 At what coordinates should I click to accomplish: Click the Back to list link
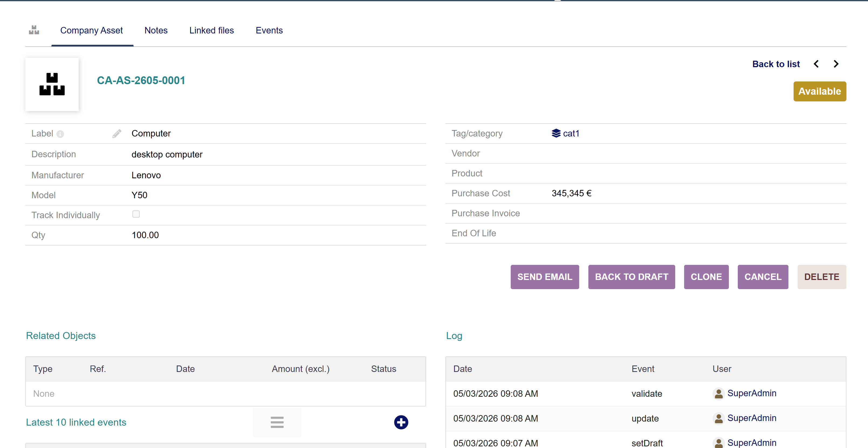(x=776, y=64)
